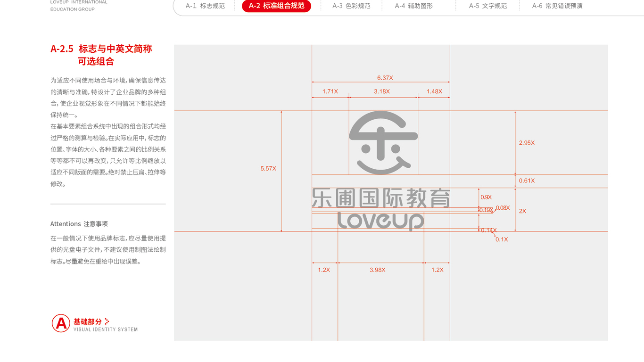Open the A-5 文字规范 tab
The image size is (644, 362).
pos(488,6)
